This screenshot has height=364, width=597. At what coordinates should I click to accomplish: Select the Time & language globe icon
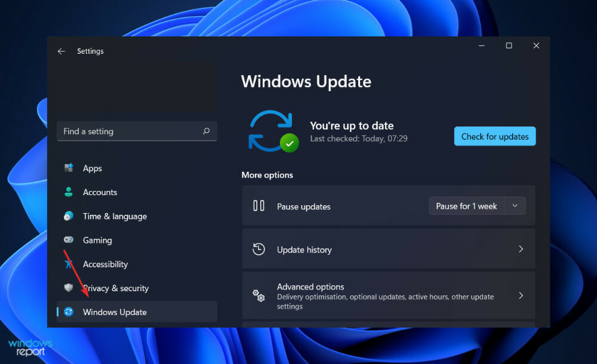pyautogui.click(x=69, y=216)
